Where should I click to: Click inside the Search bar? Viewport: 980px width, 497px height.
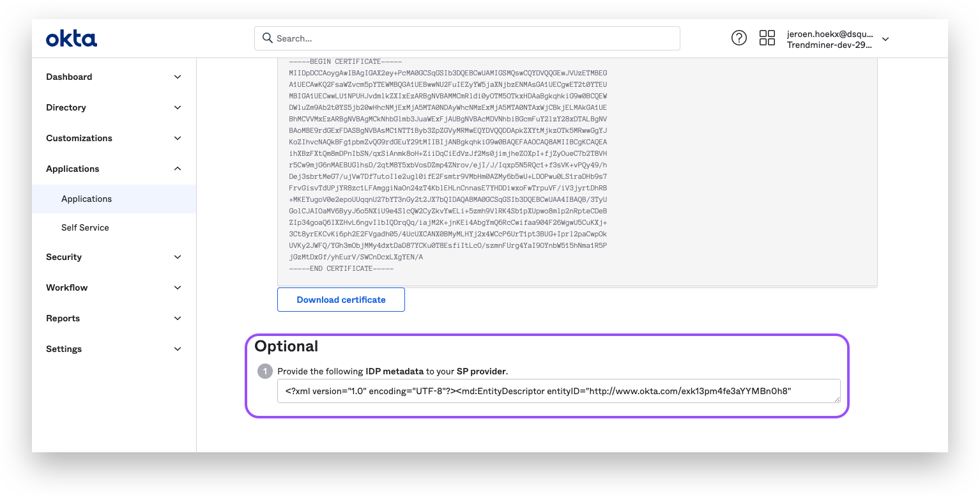(466, 38)
